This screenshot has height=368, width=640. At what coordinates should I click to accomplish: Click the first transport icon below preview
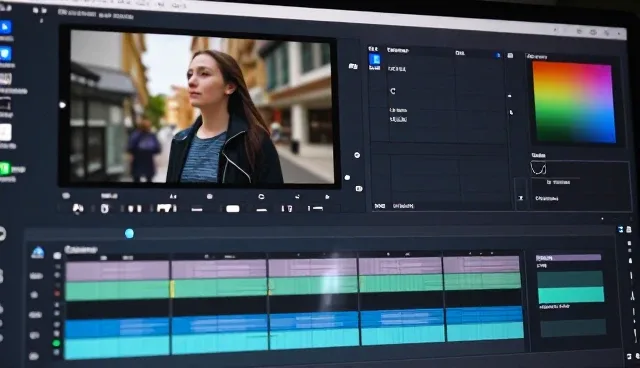(x=78, y=208)
